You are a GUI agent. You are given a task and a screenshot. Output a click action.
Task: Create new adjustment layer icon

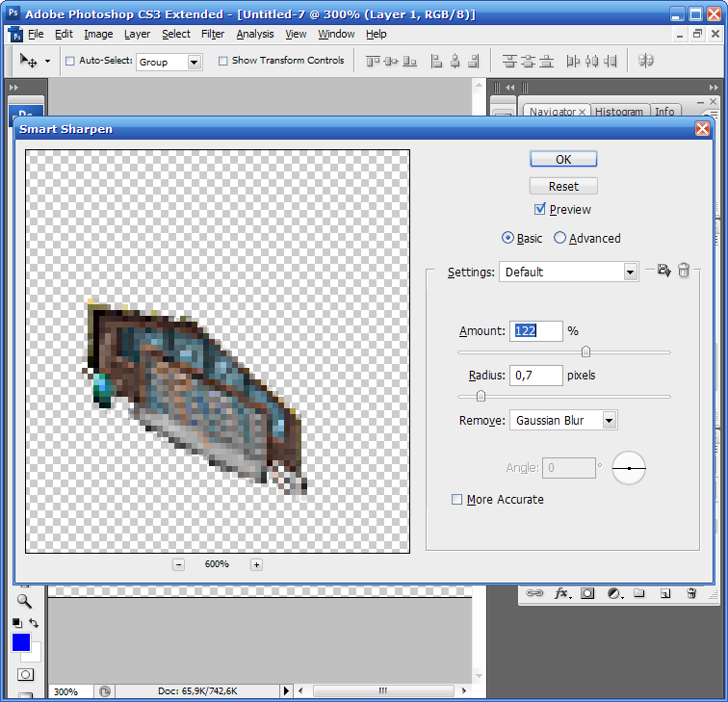point(614,593)
